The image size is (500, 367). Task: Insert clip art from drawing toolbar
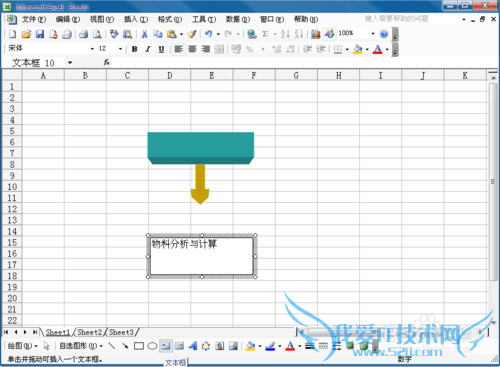coord(220,346)
